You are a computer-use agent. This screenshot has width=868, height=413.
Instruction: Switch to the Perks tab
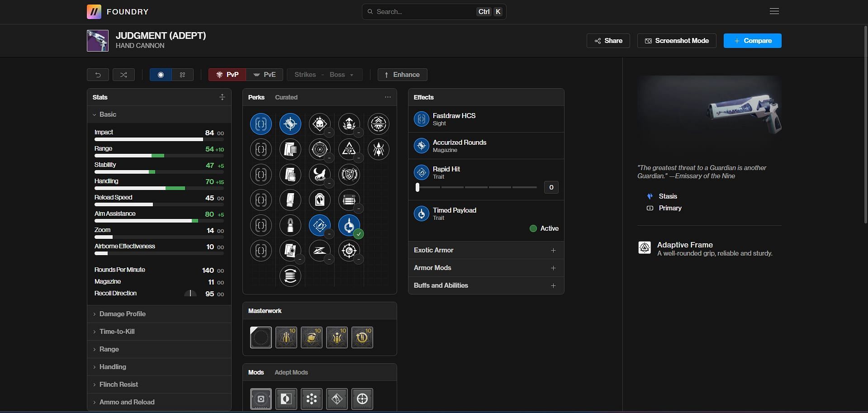[256, 97]
